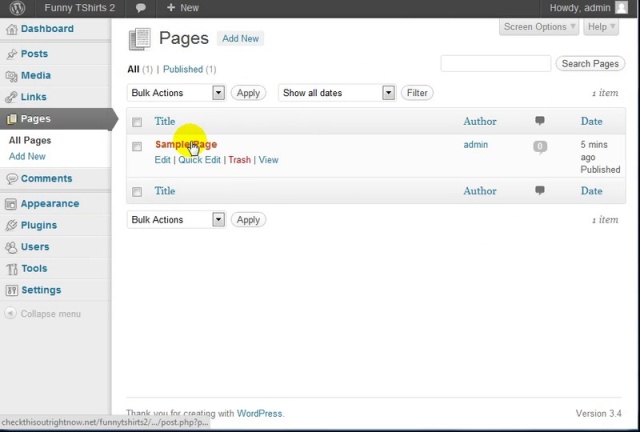This screenshot has height=432, width=640.
Task: Click the comments column icon in table header
Action: [540, 120]
